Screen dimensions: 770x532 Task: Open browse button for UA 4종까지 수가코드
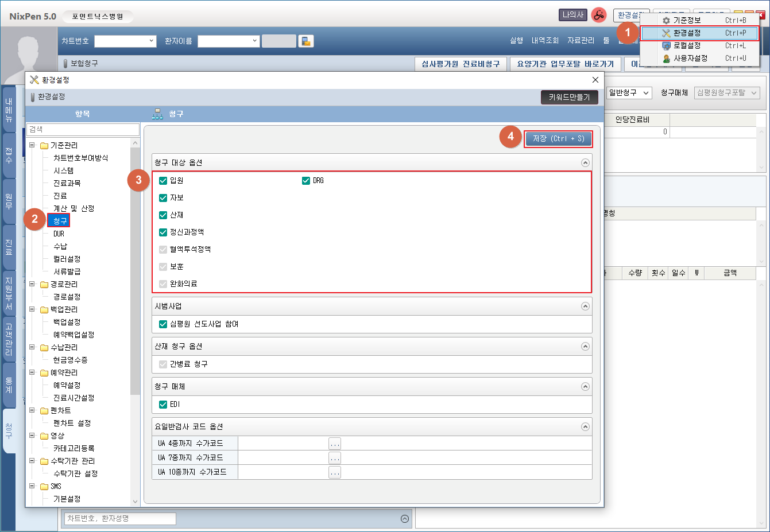(335, 444)
